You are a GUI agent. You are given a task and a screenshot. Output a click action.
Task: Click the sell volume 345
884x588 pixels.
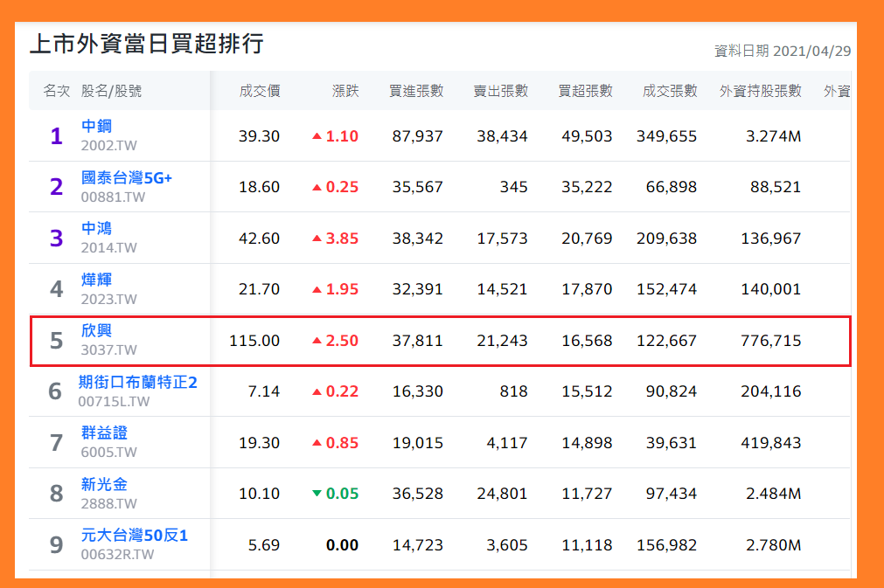pyautogui.click(x=513, y=187)
